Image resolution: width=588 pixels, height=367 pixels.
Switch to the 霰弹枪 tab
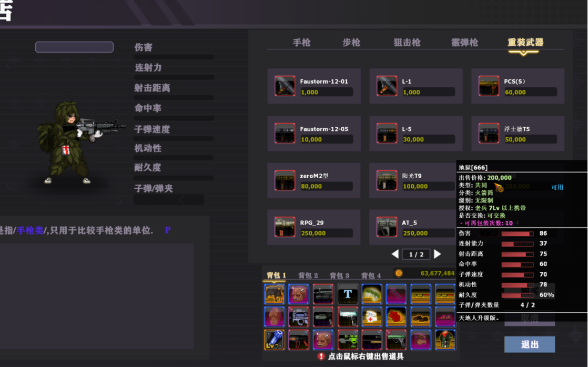point(464,43)
